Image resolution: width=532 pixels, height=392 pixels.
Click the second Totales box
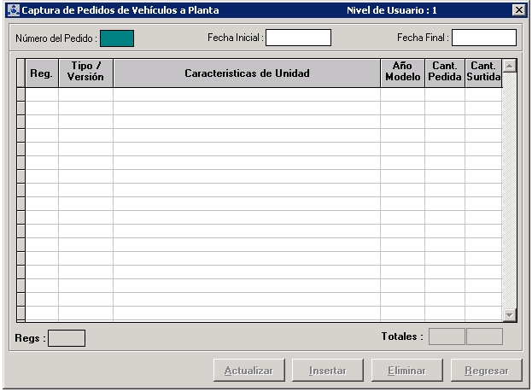tap(485, 336)
